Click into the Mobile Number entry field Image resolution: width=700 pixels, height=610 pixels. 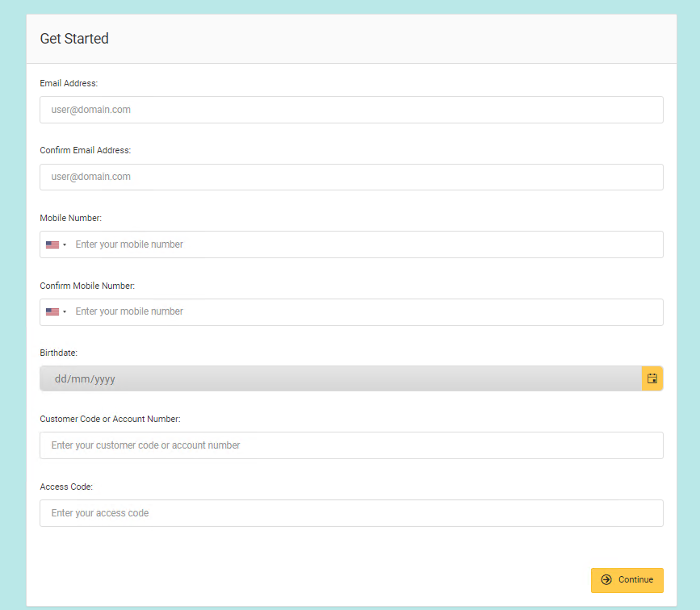point(363,244)
